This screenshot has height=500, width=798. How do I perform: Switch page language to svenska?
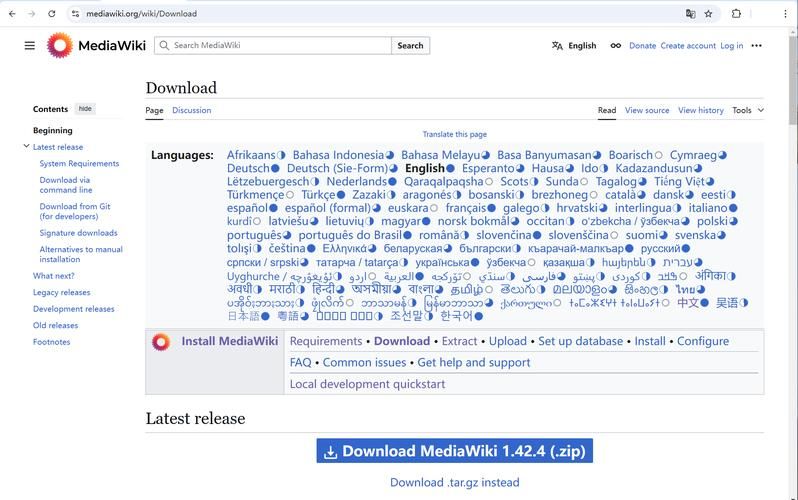(695, 235)
